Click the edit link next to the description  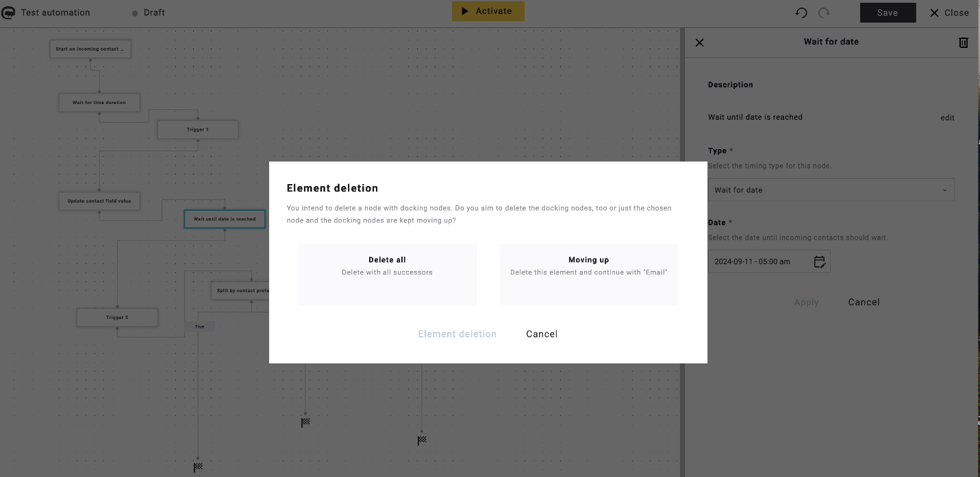click(947, 117)
